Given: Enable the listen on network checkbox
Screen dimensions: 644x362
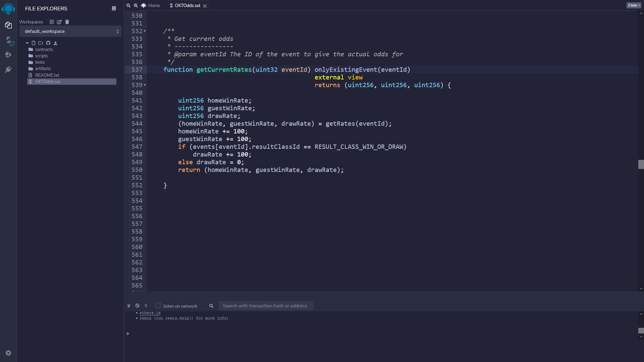Looking at the screenshot, I should pos(158,305).
